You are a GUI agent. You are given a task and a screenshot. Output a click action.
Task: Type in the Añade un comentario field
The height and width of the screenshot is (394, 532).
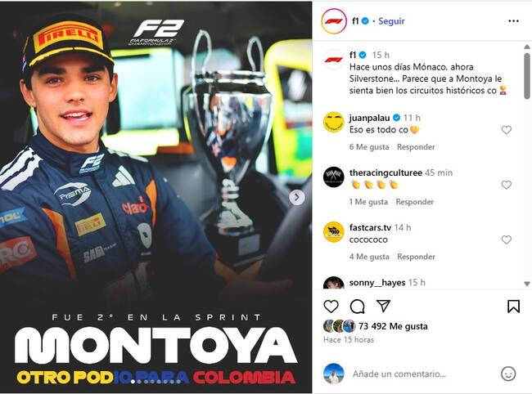tap(417, 374)
